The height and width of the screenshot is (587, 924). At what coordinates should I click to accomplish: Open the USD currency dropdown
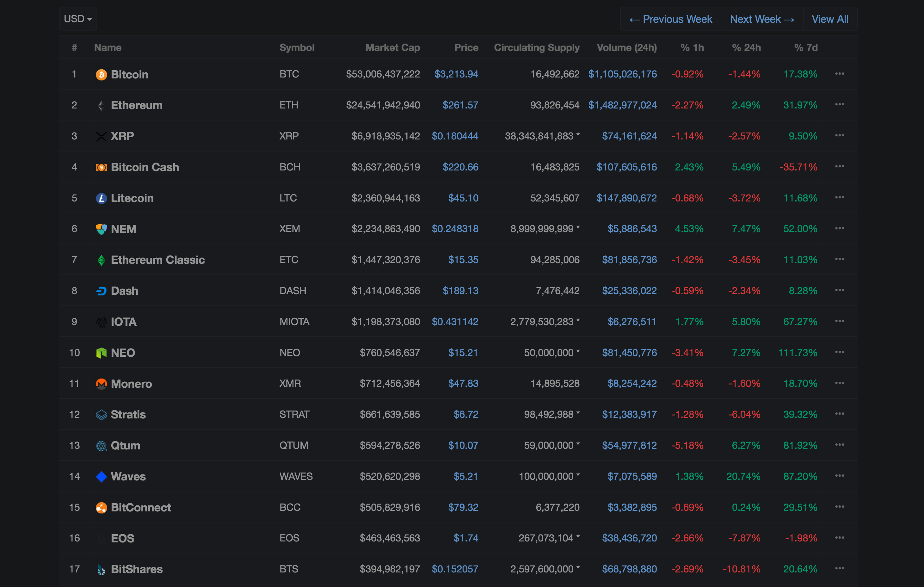pos(78,19)
